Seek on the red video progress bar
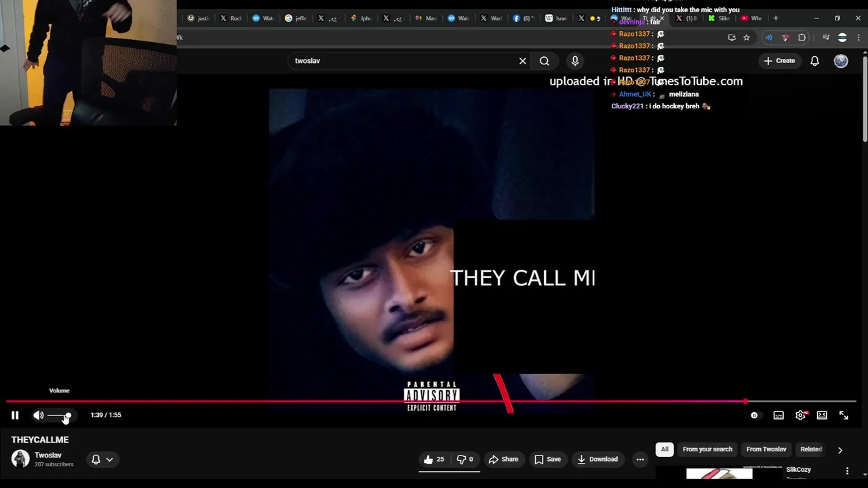 [x=431, y=401]
